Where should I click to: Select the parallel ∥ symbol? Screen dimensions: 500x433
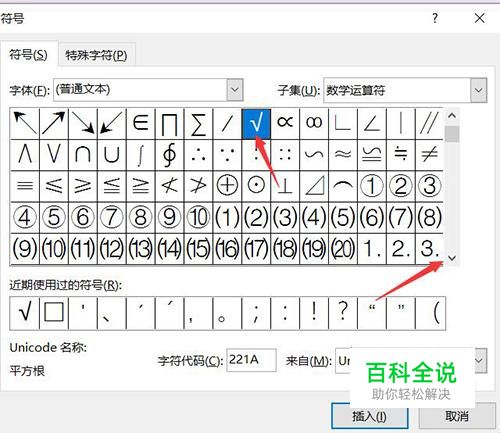point(429,123)
